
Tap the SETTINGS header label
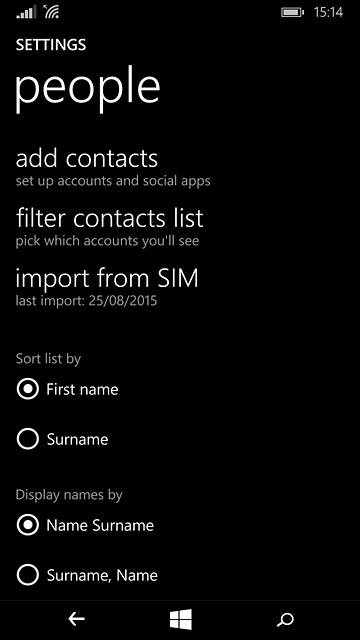tap(51, 44)
